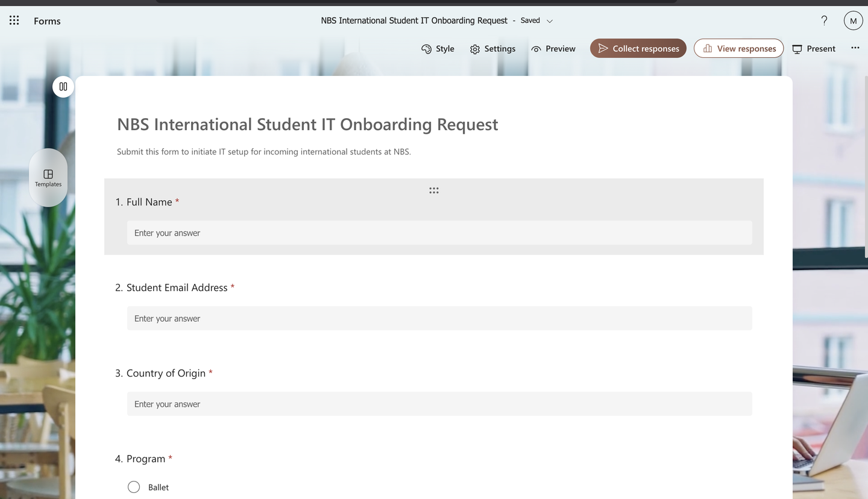Click the Forms home label

click(47, 21)
